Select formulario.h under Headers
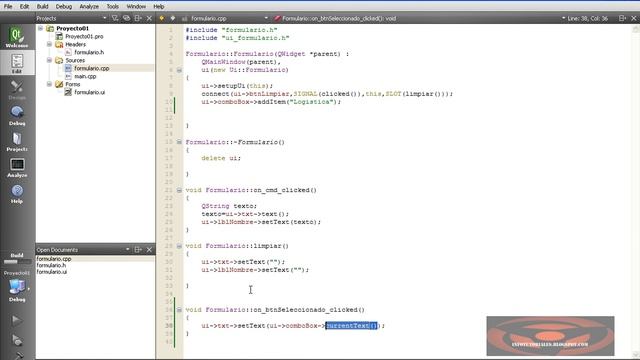Screen dimensions: 640x360 [x=89, y=52]
